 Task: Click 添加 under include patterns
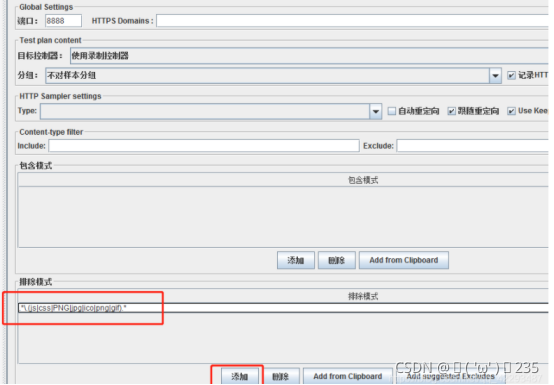coord(296,261)
